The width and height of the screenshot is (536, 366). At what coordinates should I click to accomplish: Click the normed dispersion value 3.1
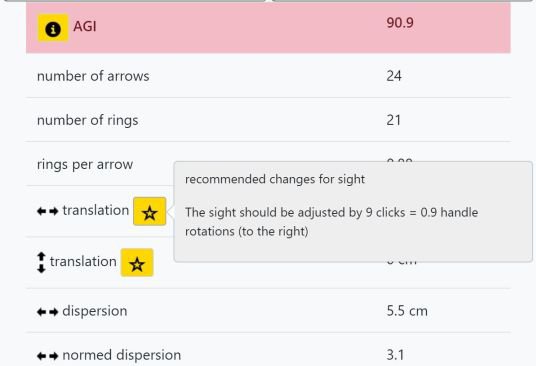395,355
